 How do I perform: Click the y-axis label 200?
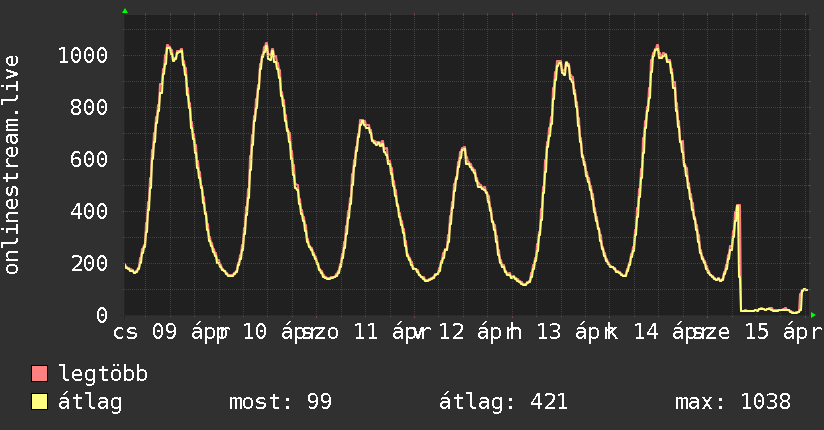point(89,263)
